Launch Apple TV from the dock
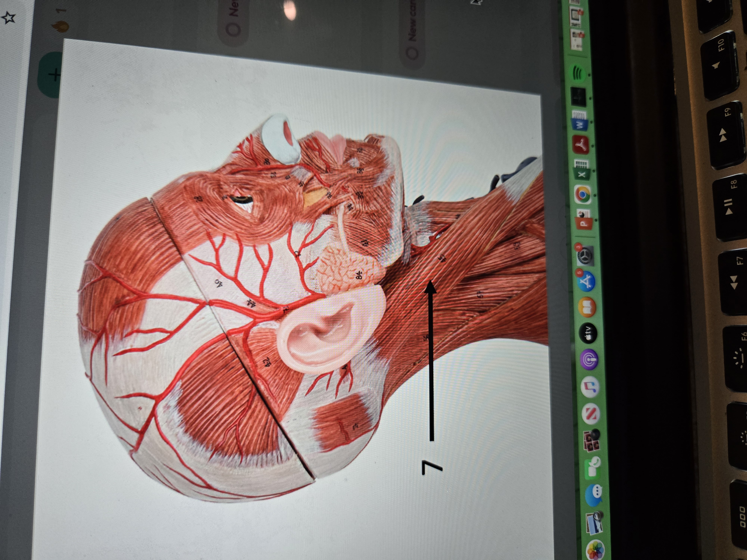747x560 pixels. click(588, 333)
